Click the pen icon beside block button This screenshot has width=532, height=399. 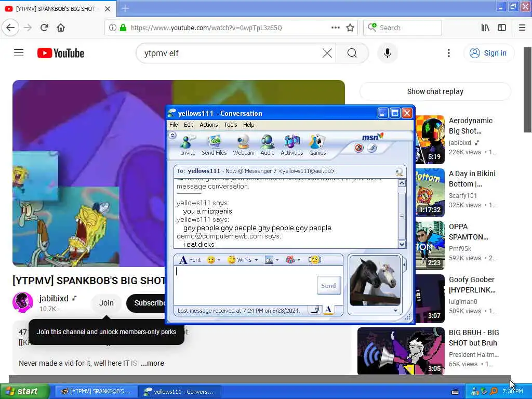tap(372, 148)
